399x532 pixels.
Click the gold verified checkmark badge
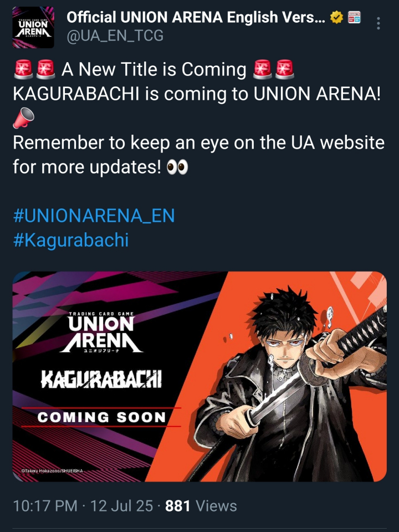coord(336,17)
